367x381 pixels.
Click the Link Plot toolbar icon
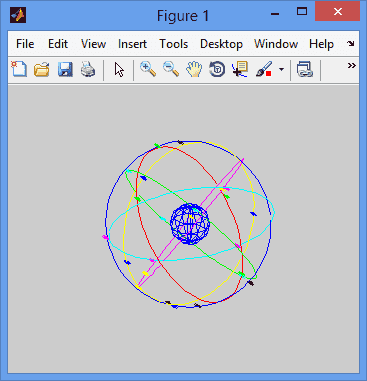point(305,69)
